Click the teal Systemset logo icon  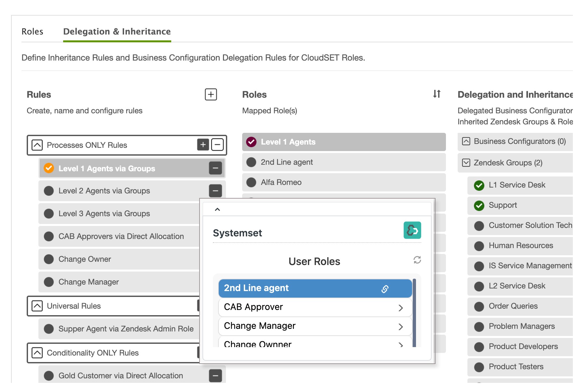pyautogui.click(x=412, y=230)
